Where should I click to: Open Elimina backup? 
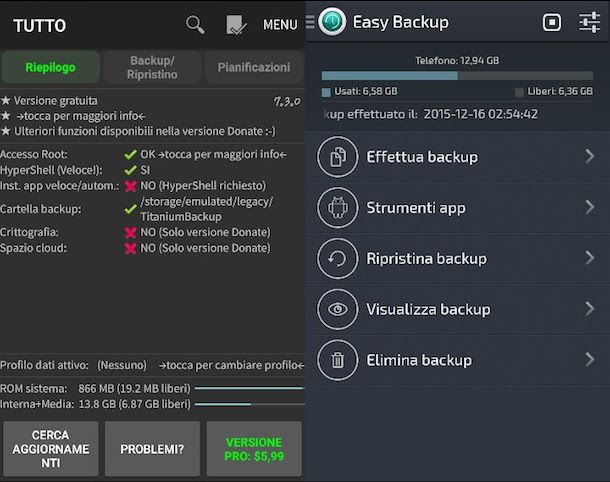coord(458,360)
